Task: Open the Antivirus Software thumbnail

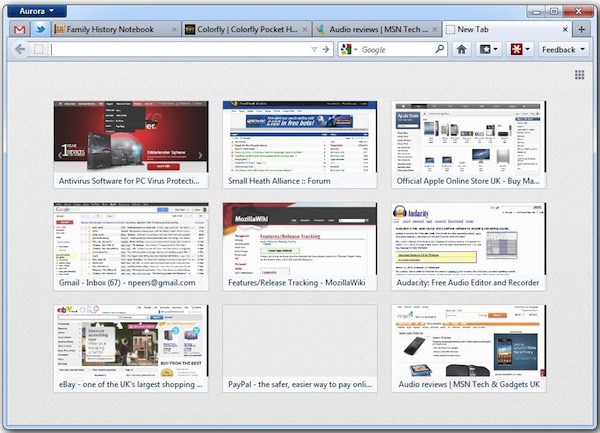Action: tap(131, 137)
